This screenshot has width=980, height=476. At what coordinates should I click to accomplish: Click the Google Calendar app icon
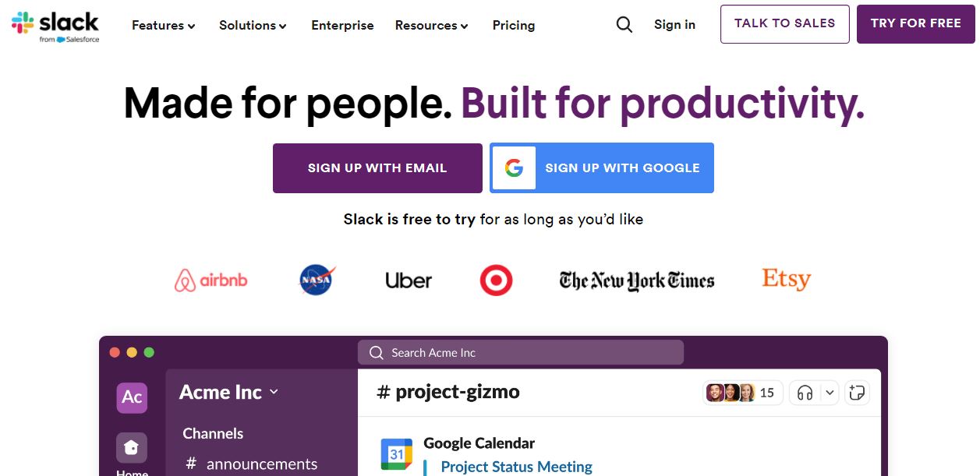[x=396, y=454]
